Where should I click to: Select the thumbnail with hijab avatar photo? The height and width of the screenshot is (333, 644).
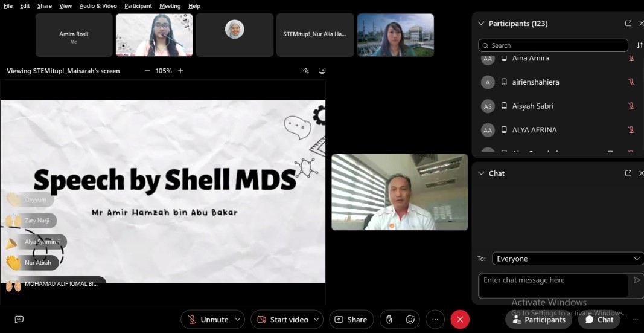[x=235, y=35]
